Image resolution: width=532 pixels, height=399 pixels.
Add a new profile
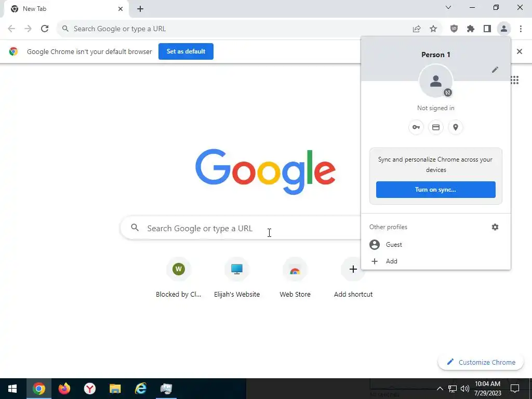point(436,261)
